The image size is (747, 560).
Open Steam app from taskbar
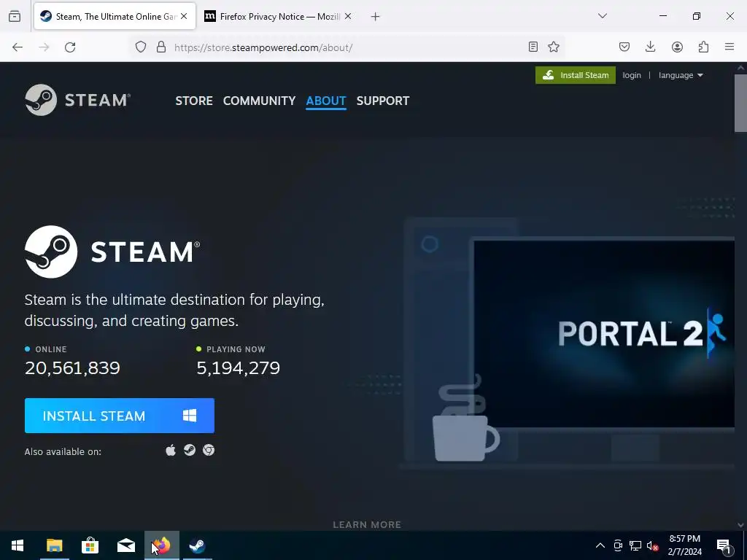(197, 545)
